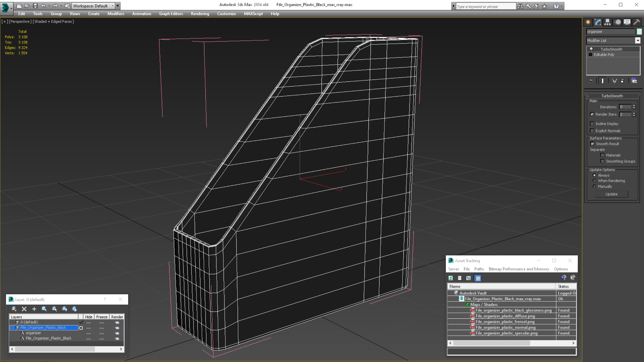Enable Separate by Smoothing Groups checkbox
This screenshot has height=362, width=644.
click(x=602, y=161)
